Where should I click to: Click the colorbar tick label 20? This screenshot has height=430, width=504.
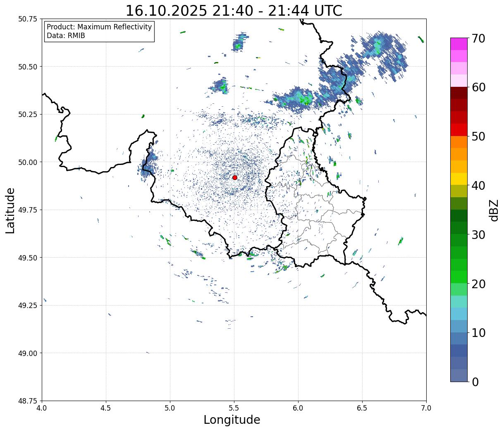(x=478, y=284)
